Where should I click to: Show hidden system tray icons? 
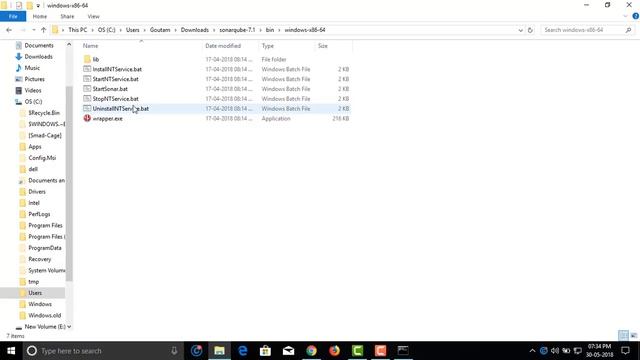tap(532, 351)
